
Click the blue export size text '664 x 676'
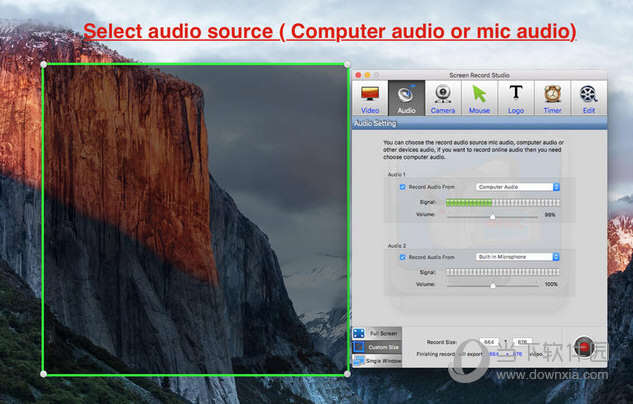click(505, 354)
